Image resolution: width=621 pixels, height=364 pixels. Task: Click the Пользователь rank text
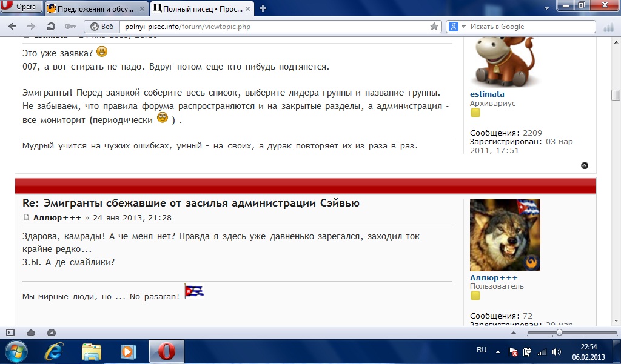[497, 286]
